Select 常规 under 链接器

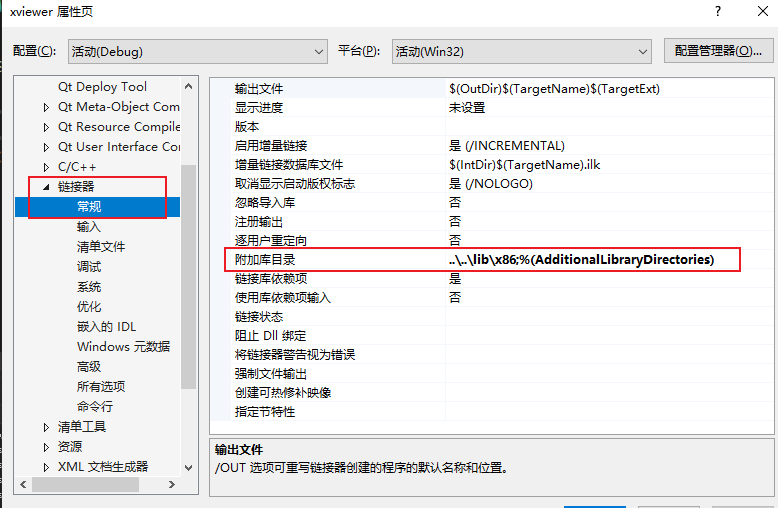click(x=89, y=207)
